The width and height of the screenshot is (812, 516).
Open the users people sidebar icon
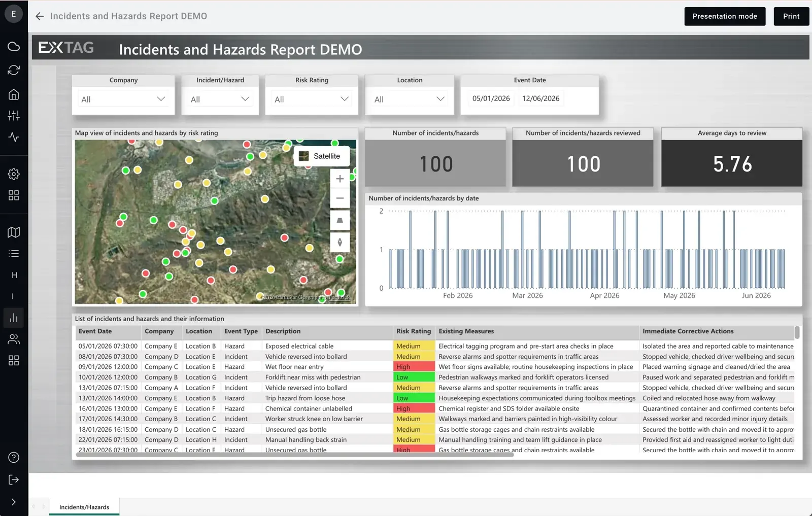[x=14, y=339]
